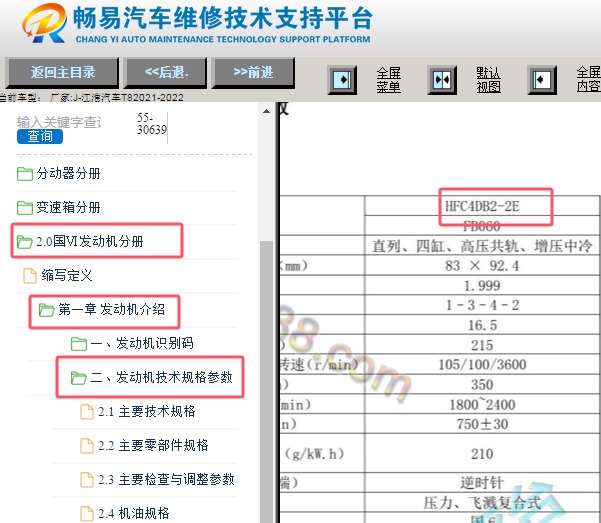Click the 压力、飞溅复合式 lubrication cell

pyautogui.click(x=482, y=503)
